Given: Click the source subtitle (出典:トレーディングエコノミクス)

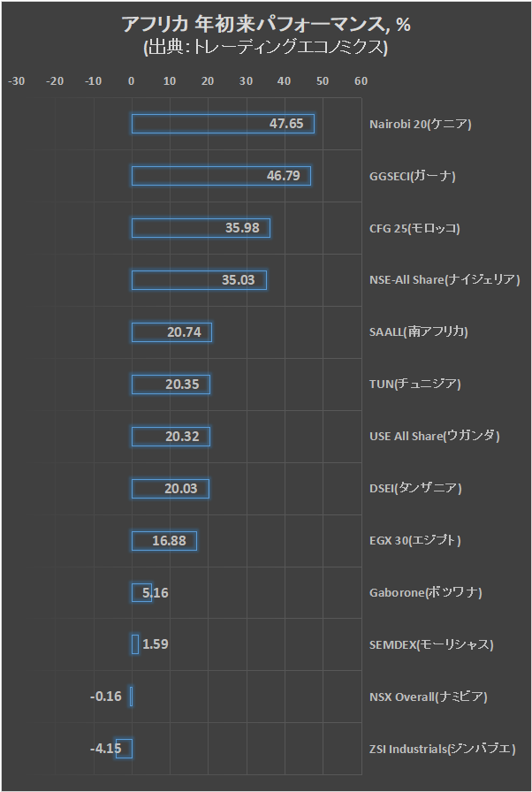Looking at the screenshot, I should (266, 48).
